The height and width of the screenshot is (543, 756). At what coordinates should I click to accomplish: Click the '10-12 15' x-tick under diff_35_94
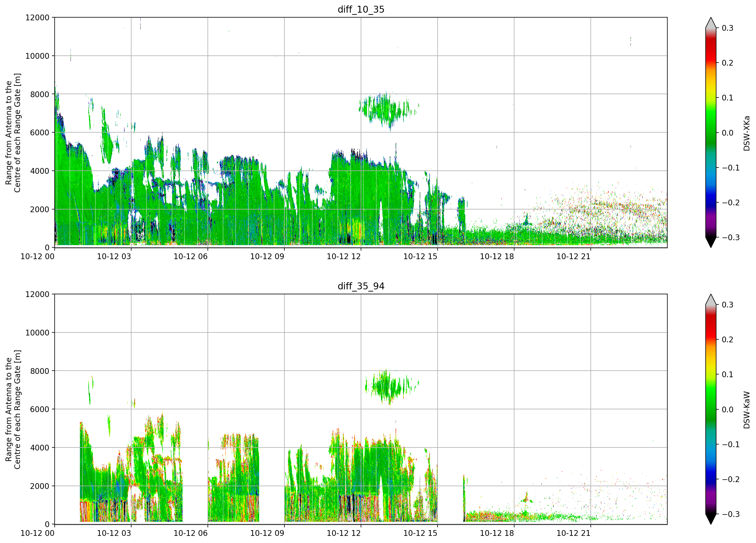(420, 533)
